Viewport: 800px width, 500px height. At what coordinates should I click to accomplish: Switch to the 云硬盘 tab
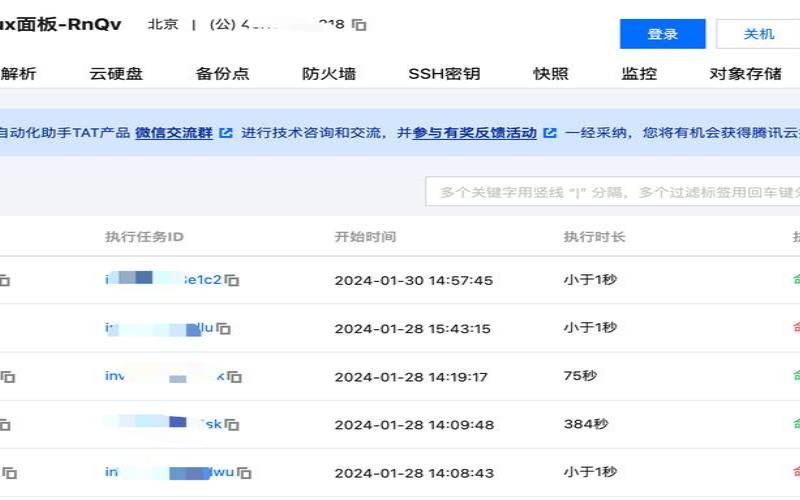pos(116,74)
